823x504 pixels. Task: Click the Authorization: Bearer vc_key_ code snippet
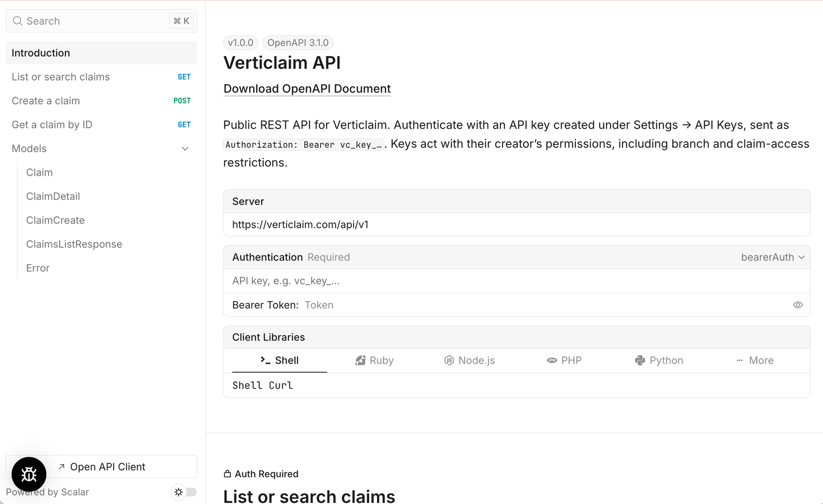click(304, 145)
